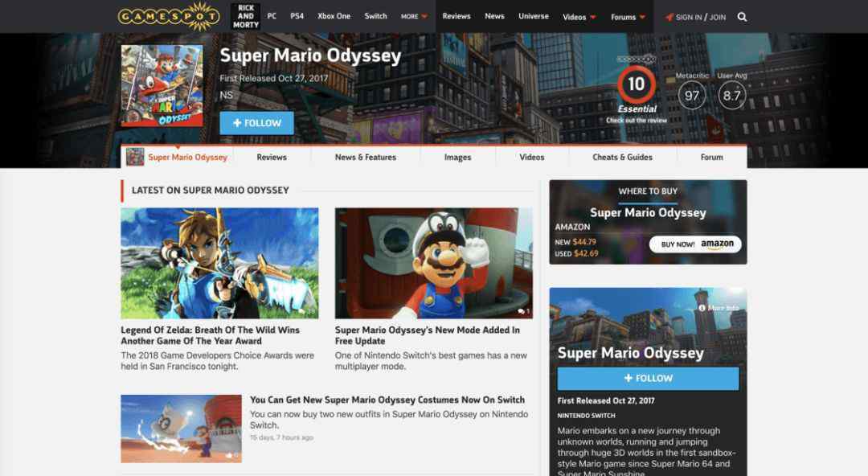Select the Super Mario Odyssey overview tab
868x476 pixels.
pyautogui.click(x=177, y=158)
